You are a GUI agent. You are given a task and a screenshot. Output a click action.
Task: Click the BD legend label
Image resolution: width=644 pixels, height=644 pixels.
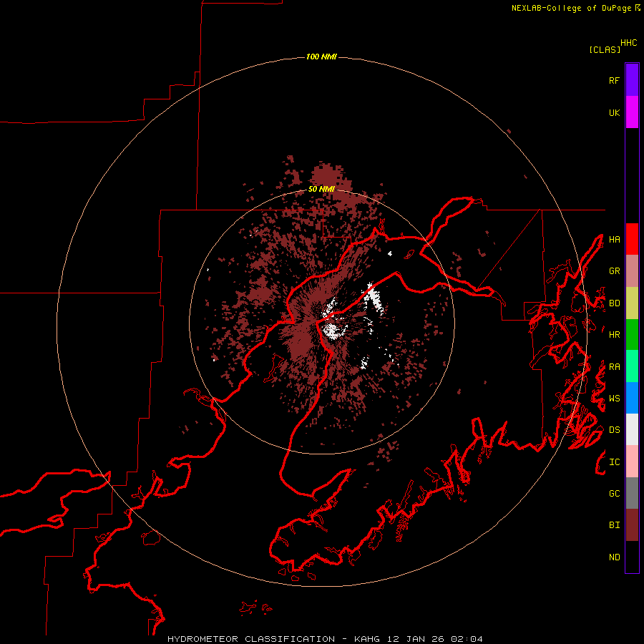pyautogui.click(x=615, y=303)
